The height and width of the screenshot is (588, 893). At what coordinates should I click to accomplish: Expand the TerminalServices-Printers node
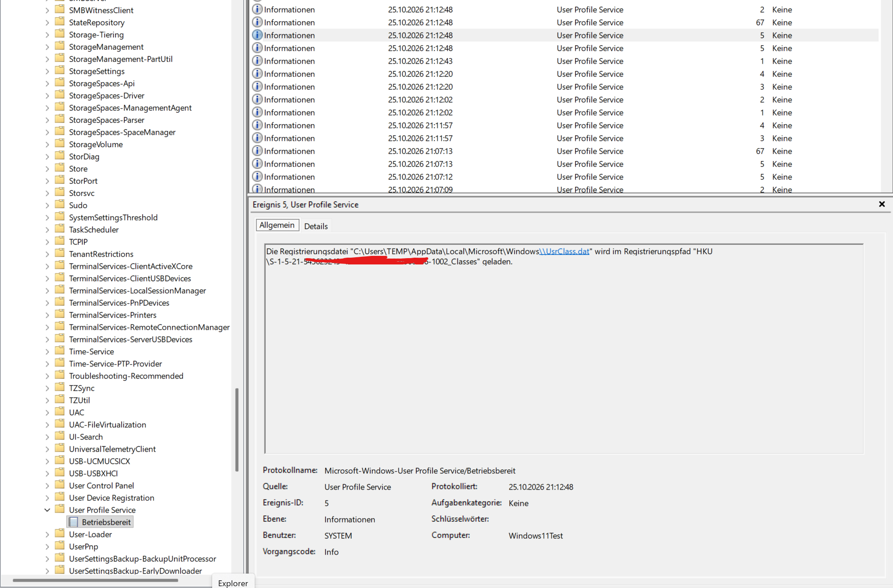(x=47, y=315)
